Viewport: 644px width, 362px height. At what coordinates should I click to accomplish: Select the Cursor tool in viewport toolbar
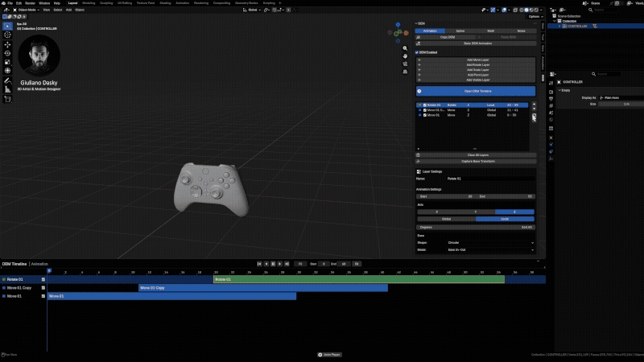[7, 35]
